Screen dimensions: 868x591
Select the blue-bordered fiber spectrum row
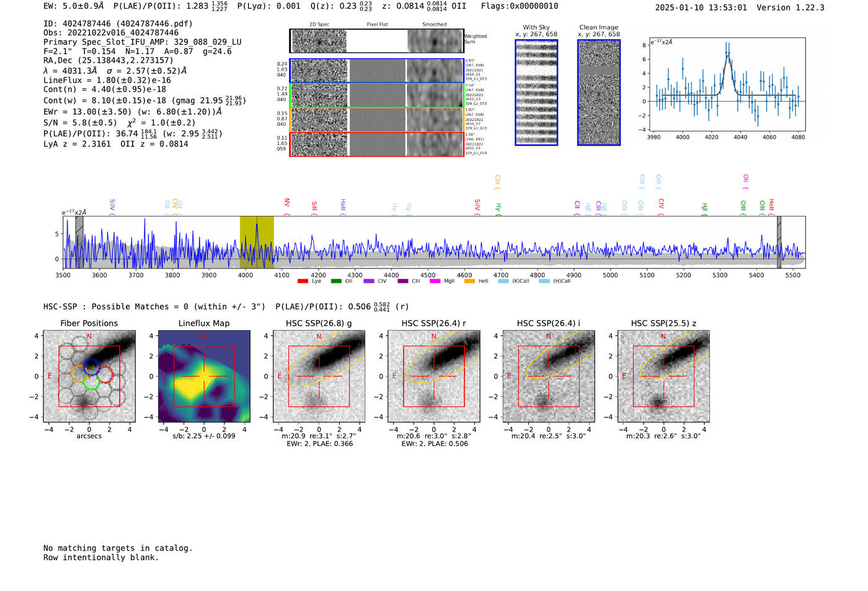click(376, 71)
